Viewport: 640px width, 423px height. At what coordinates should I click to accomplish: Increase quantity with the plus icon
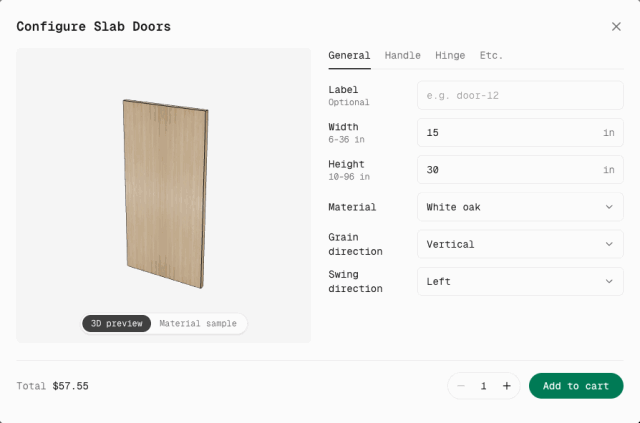(x=507, y=386)
